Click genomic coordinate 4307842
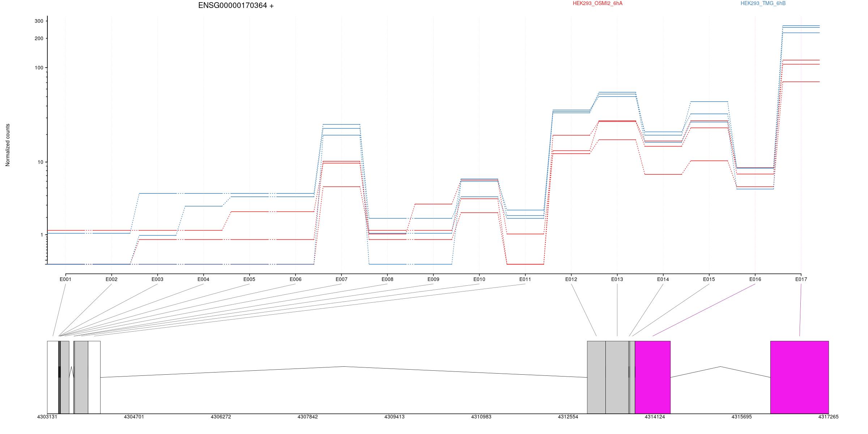Image resolution: width=868 pixels, height=434 pixels. click(x=307, y=417)
